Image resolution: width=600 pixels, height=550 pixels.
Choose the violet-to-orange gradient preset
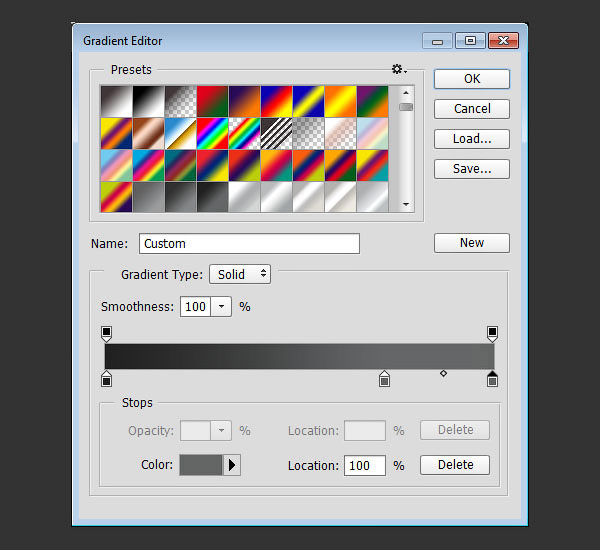pyautogui.click(x=245, y=101)
